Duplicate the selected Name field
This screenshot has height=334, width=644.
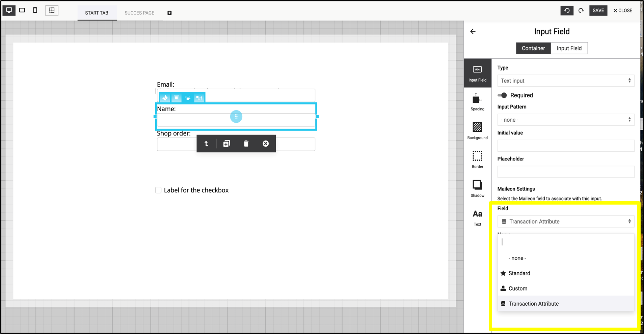point(226,144)
